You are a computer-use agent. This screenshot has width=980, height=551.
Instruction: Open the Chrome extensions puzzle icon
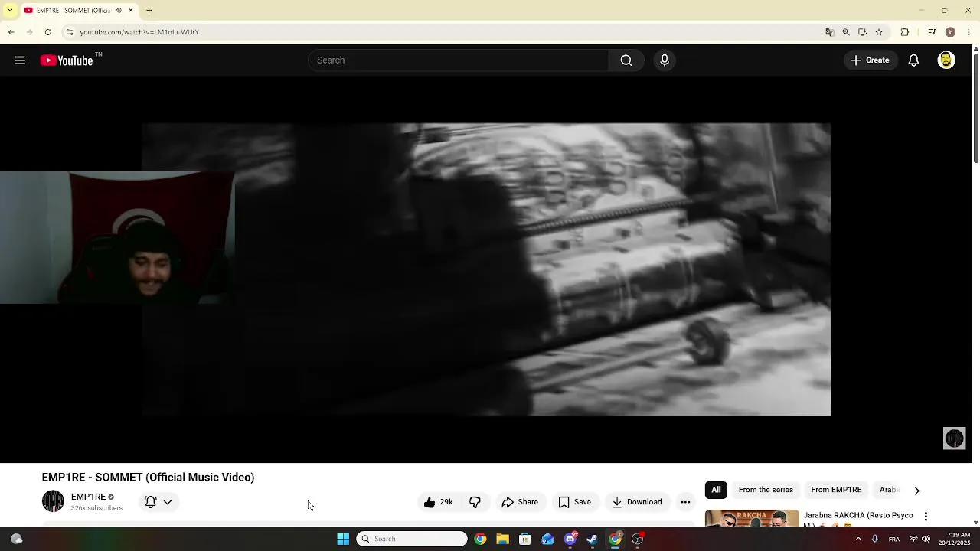tap(904, 32)
